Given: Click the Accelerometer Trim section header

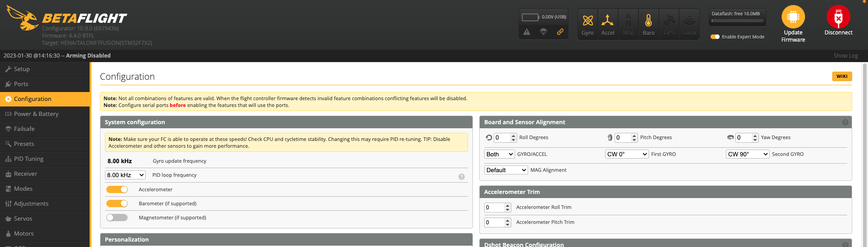Looking at the screenshot, I should 665,192.
